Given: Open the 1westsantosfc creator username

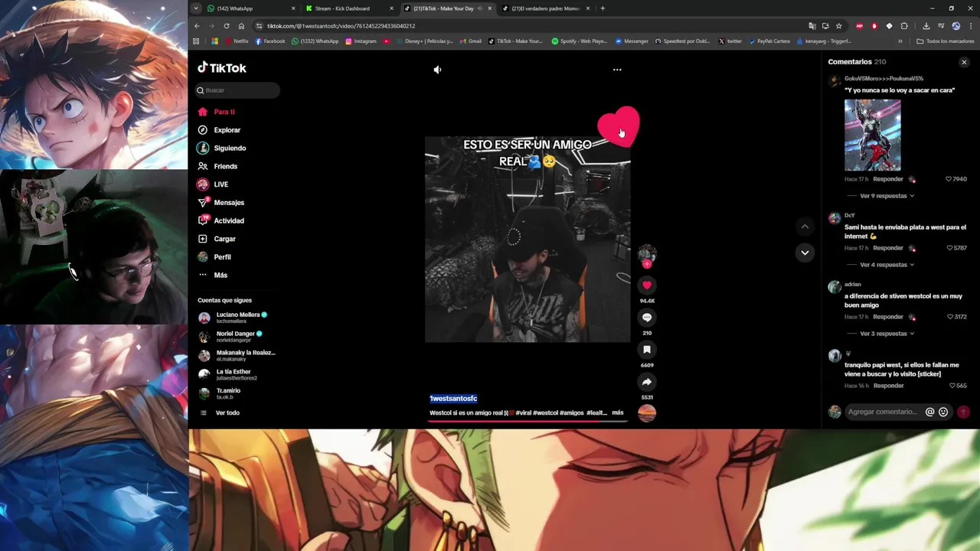Looking at the screenshot, I should click(x=453, y=399).
